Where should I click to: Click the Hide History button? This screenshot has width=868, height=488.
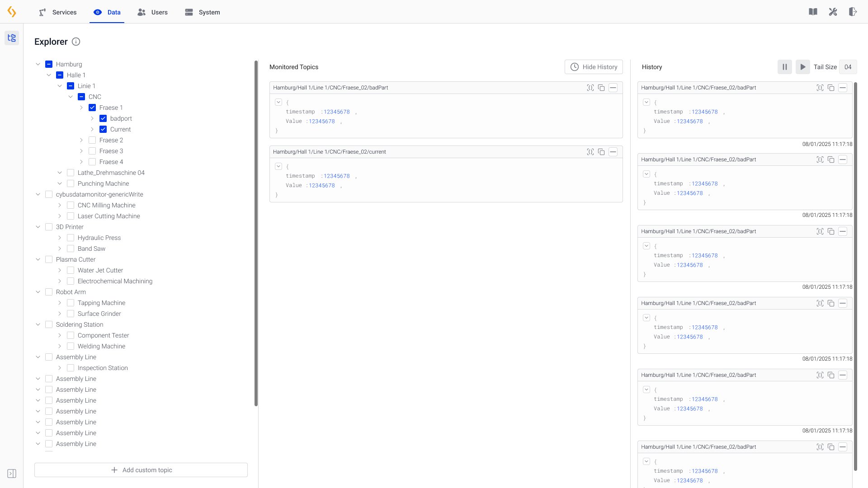593,67
